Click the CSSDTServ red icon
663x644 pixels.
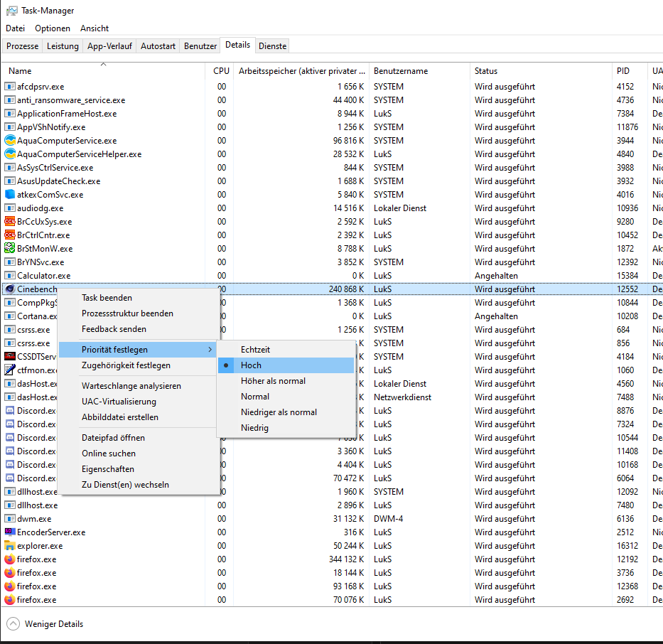(10, 356)
